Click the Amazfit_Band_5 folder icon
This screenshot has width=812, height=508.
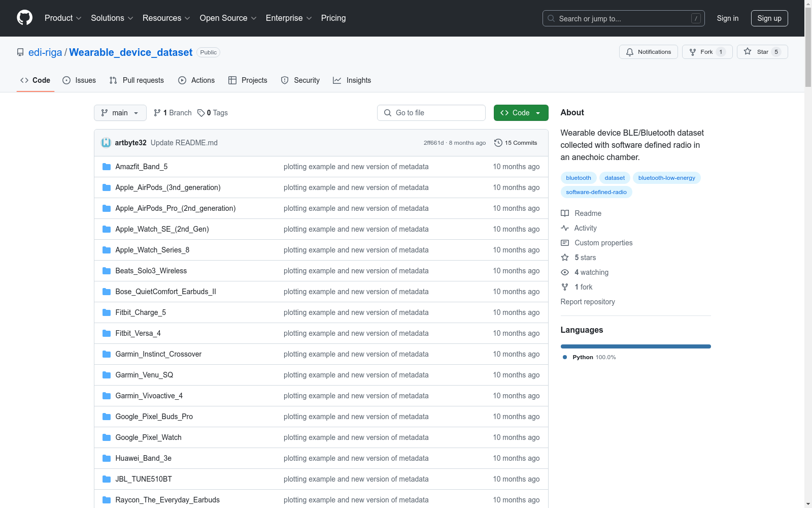(x=107, y=167)
